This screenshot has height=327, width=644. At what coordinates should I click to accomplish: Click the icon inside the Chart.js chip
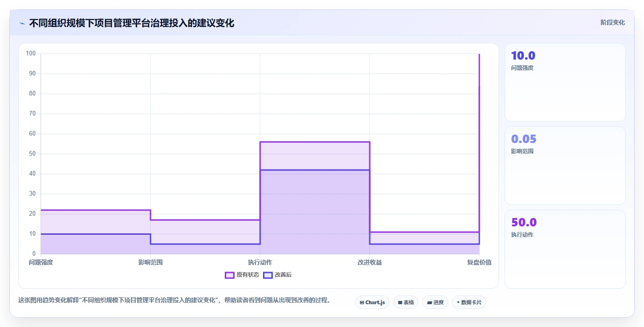(x=362, y=302)
